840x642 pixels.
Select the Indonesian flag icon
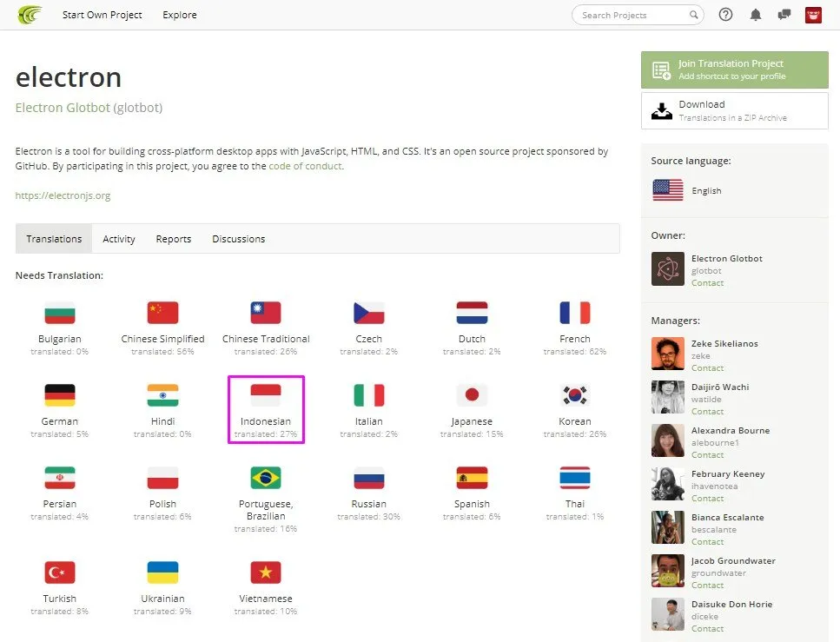(x=266, y=395)
